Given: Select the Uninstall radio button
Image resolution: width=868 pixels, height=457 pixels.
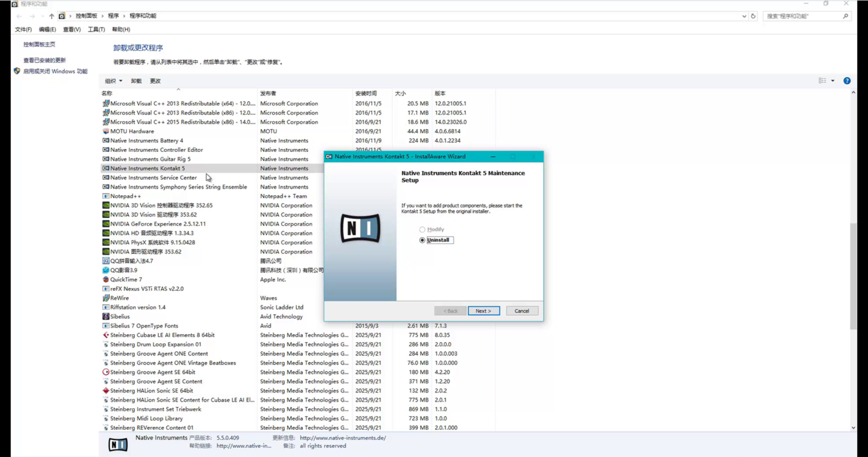Looking at the screenshot, I should [422, 240].
